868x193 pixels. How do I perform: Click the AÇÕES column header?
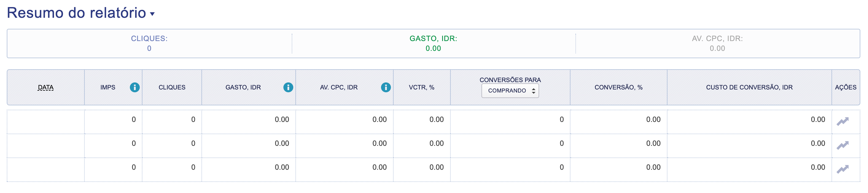pyautogui.click(x=845, y=87)
